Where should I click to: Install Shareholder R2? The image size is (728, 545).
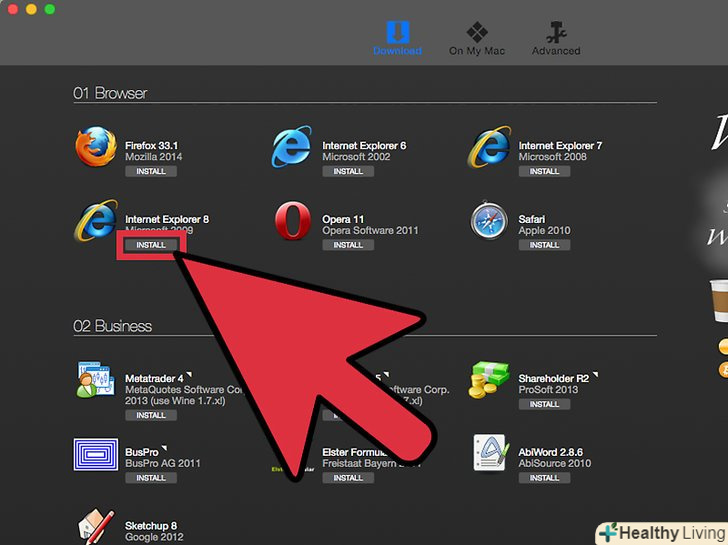[x=544, y=404]
